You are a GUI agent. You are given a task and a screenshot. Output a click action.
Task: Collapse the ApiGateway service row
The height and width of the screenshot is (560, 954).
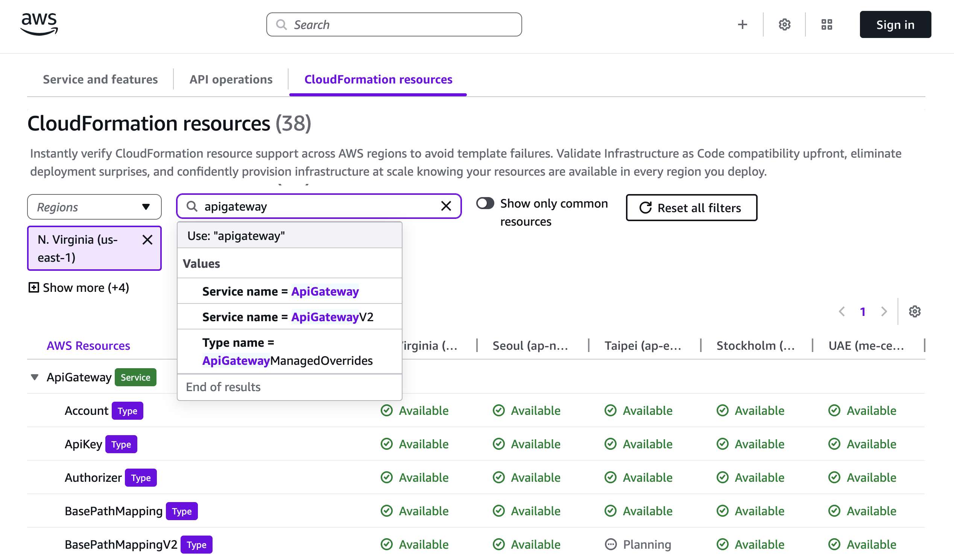click(x=35, y=377)
